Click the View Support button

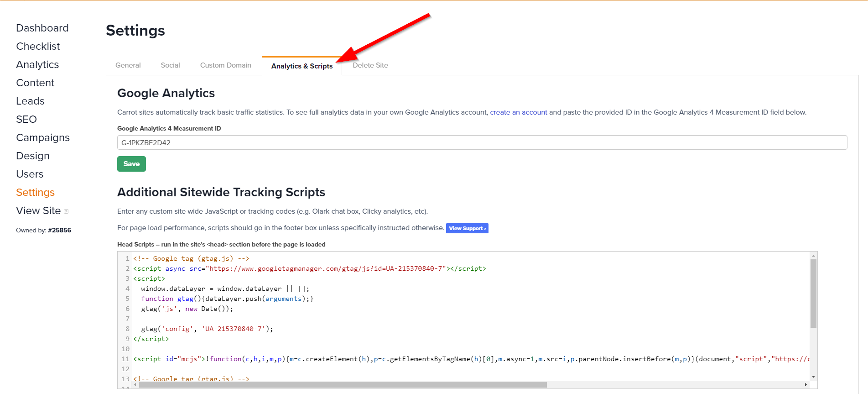(x=467, y=228)
